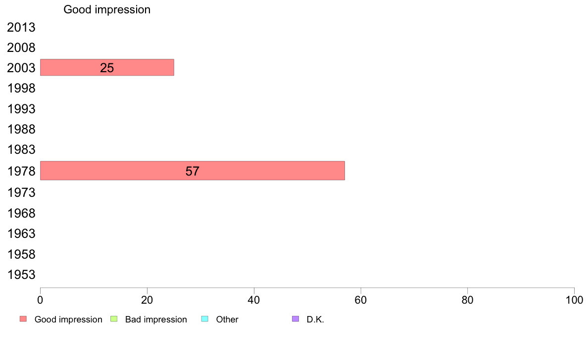Click the 100 tick on the x-axis

pyautogui.click(x=574, y=300)
